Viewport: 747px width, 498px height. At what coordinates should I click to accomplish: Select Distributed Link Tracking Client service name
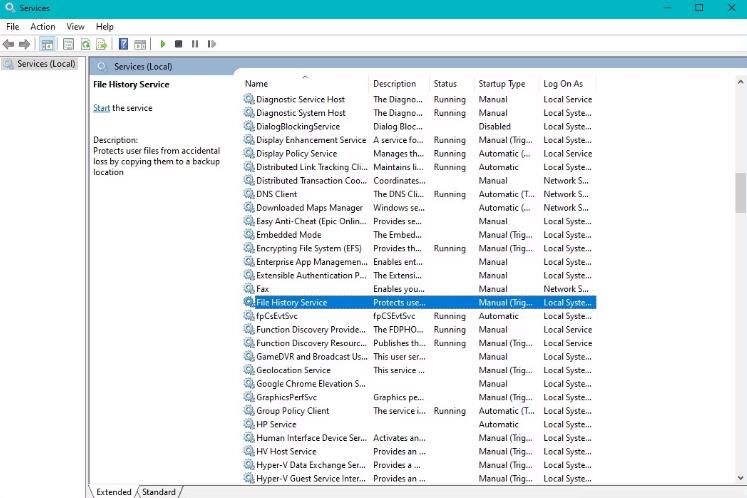[312, 167]
